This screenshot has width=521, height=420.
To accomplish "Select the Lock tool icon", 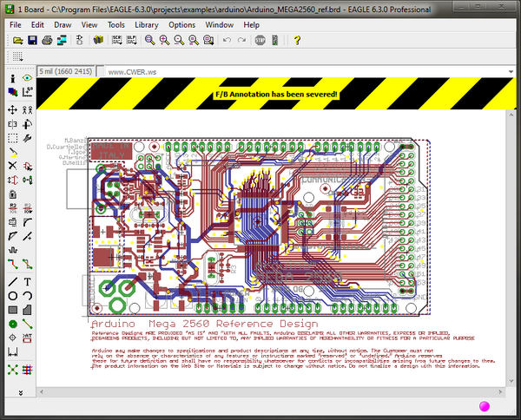I will pyautogui.click(x=13, y=194).
